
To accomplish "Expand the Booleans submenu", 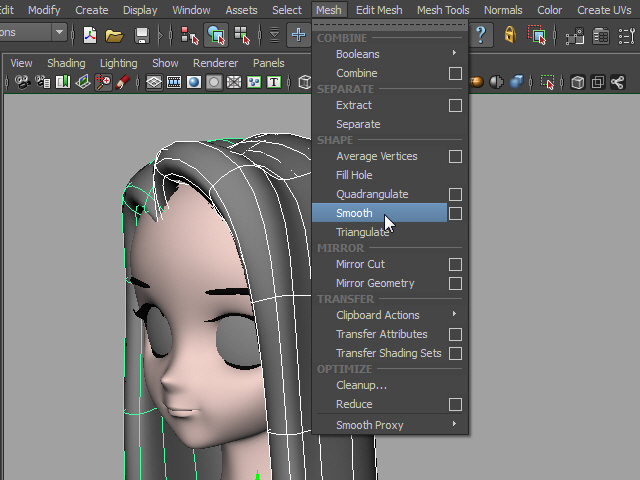I will click(454, 54).
